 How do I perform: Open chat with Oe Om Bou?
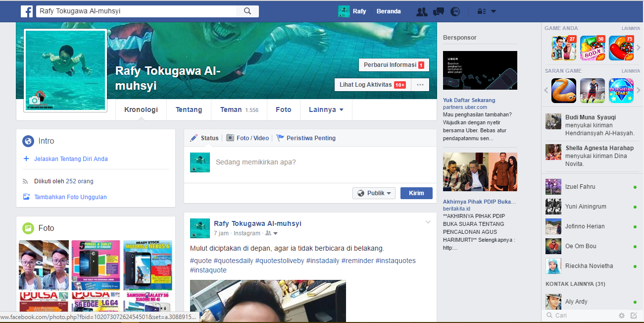pyautogui.click(x=592, y=246)
